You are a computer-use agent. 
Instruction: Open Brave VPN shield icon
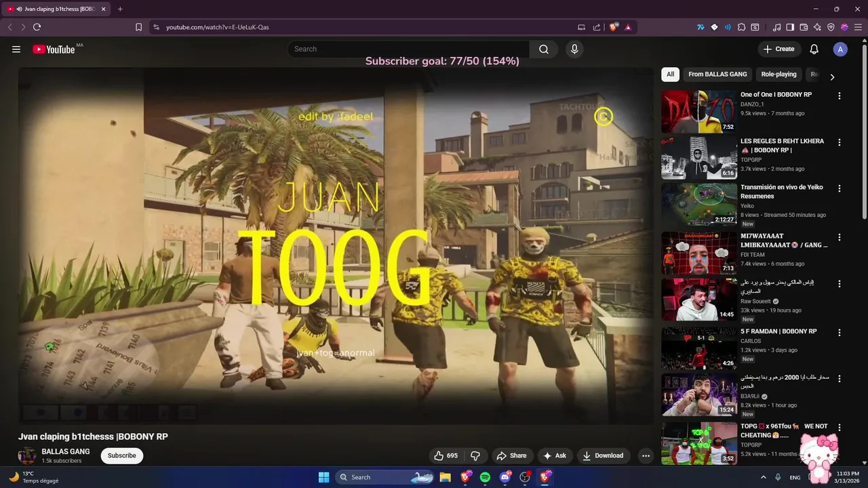point(831,27)
